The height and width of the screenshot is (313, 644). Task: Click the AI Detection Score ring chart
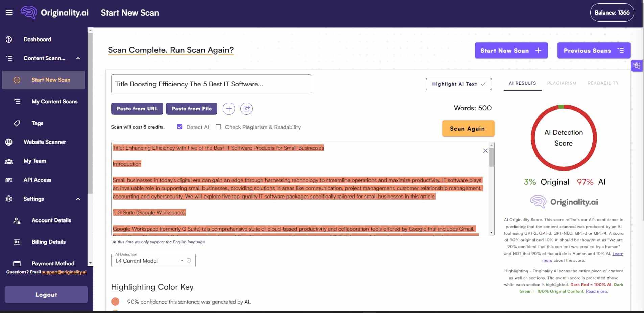(564, 138)
